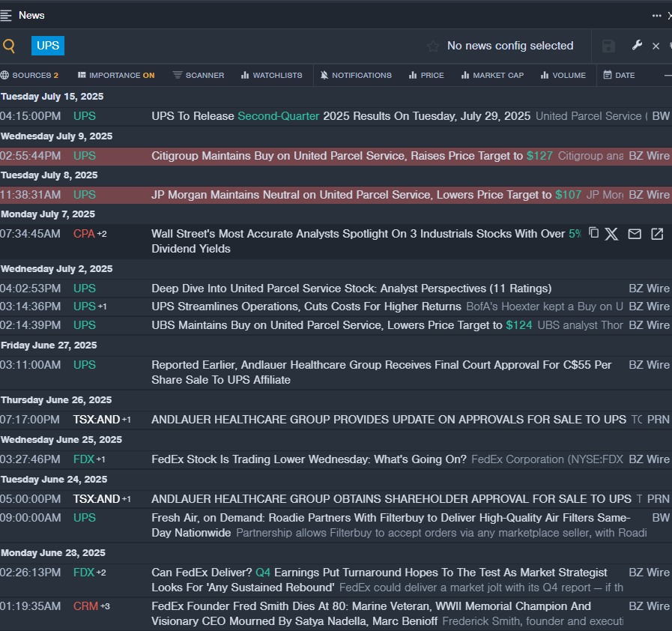The image size is (672, 631).
Task: Open the Sources filter dropdown
Action: 30,75
